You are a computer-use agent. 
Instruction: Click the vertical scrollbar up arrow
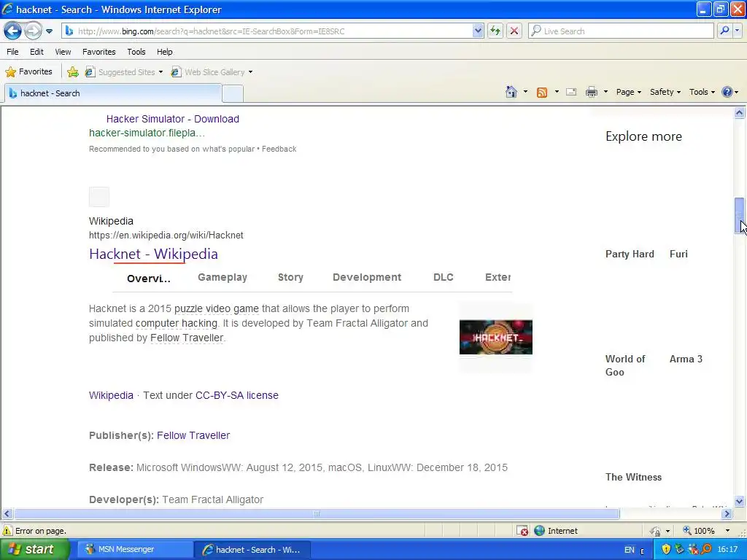pos(740,113)
